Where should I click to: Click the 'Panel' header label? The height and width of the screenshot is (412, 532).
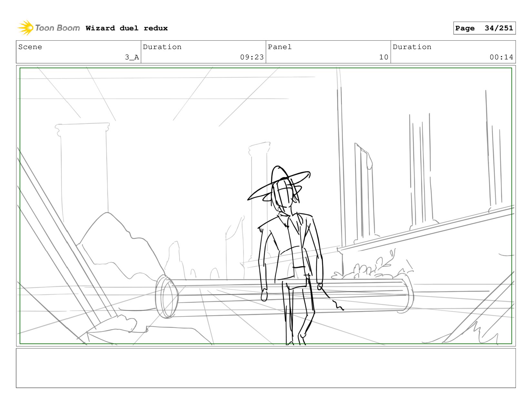(280, 47)
